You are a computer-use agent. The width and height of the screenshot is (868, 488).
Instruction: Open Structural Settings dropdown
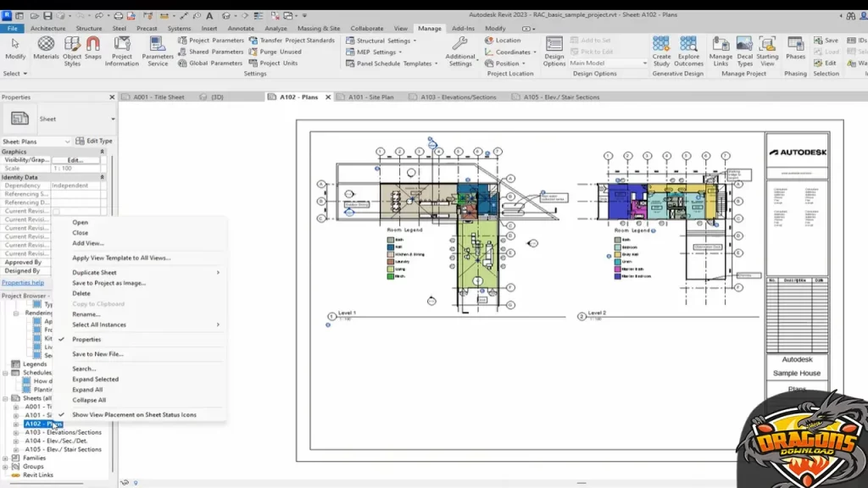click(381, 41)
